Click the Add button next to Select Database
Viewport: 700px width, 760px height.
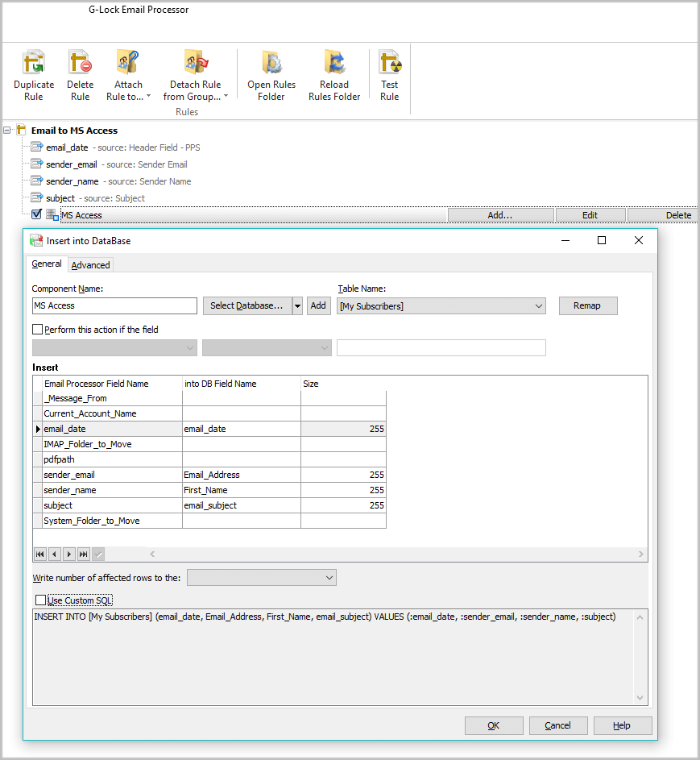pyautogui.click(x=318, y=305)
